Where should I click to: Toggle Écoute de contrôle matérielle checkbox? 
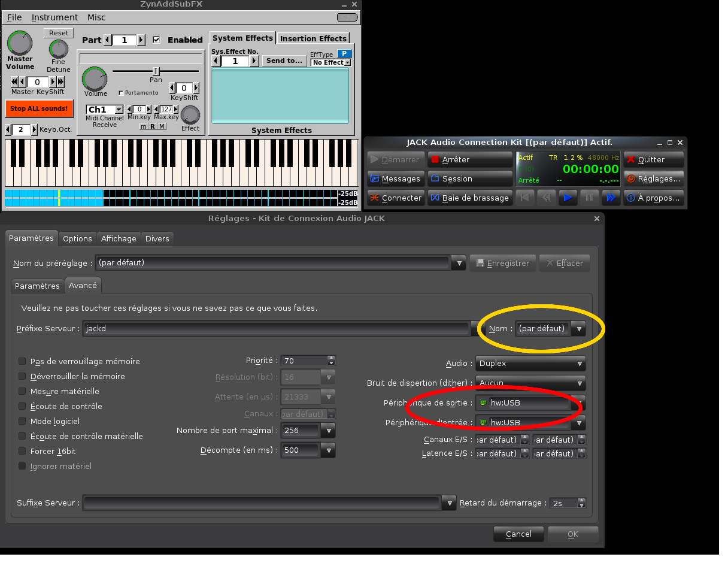coord(22,436)
